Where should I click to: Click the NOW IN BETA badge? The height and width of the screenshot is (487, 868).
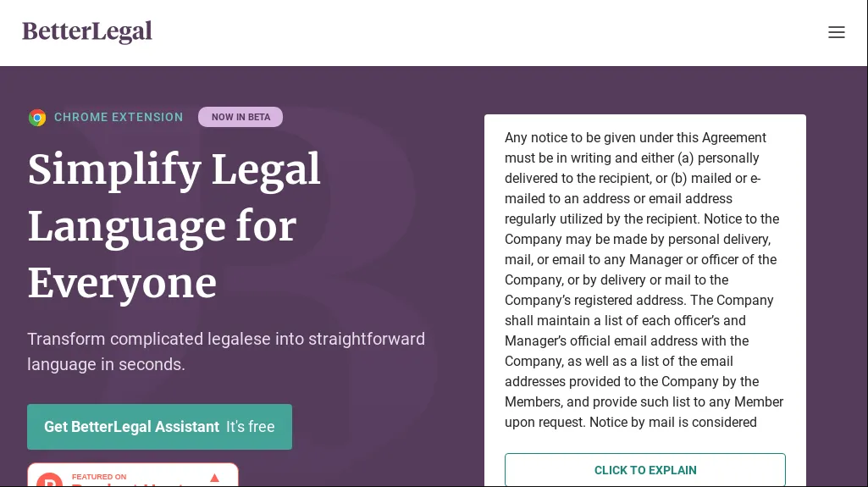point(240,117)
